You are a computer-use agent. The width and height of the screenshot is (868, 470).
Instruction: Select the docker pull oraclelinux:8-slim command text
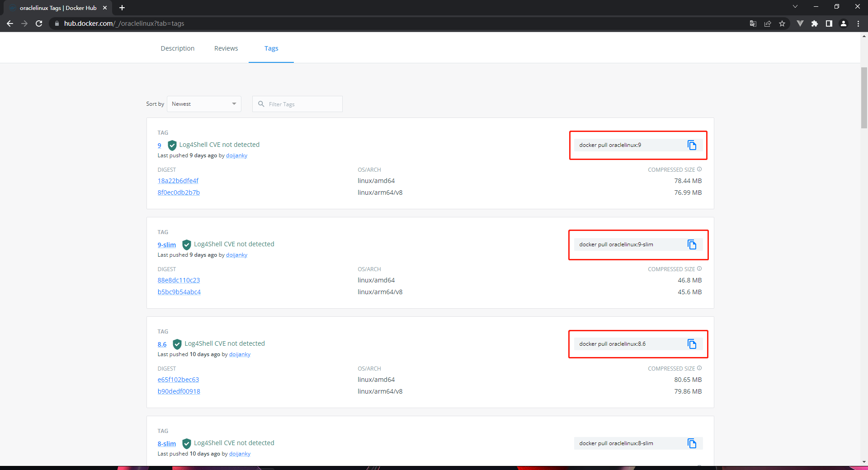(616, 443)
